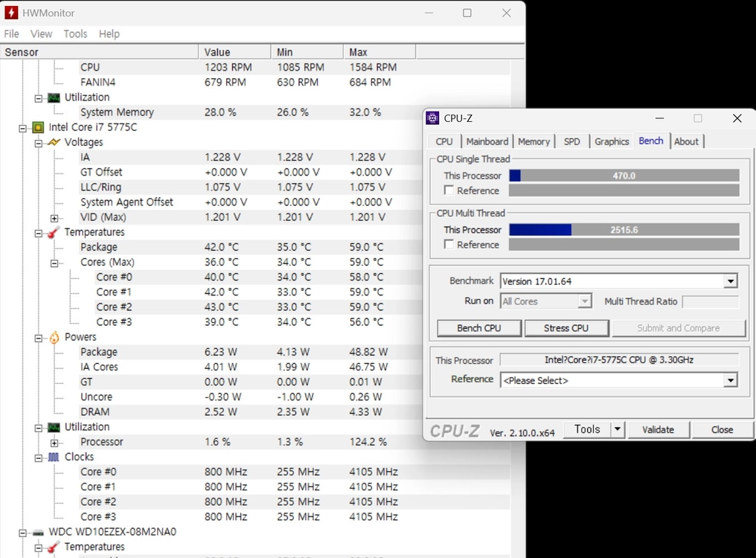
Task: Click the Clocks waveform icon
Action: [54, 458]
